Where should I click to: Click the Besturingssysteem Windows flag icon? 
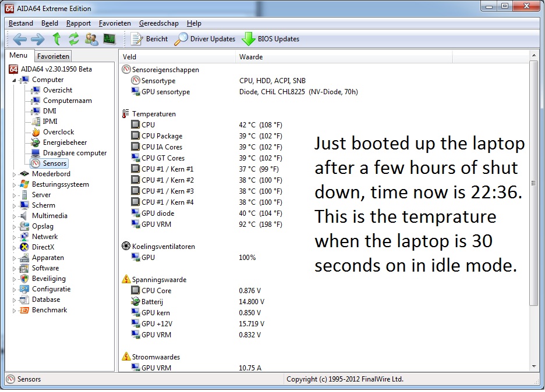24,184
